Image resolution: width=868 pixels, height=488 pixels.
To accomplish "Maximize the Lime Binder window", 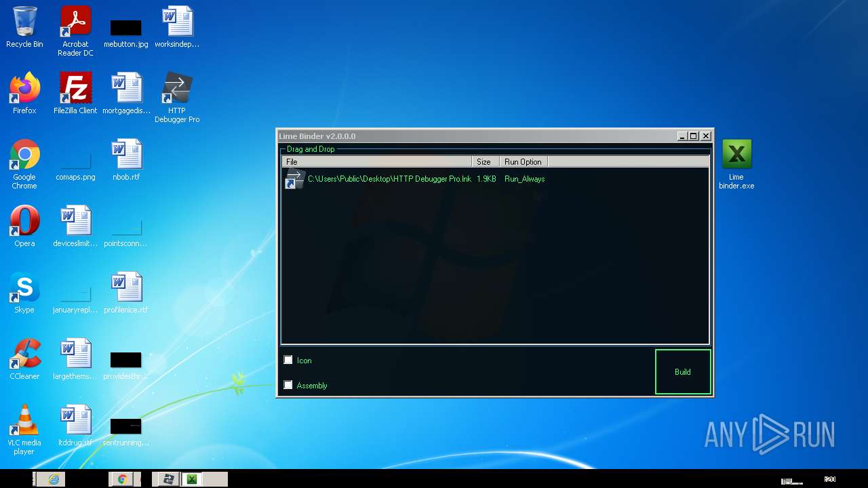I will coord(694,136).
